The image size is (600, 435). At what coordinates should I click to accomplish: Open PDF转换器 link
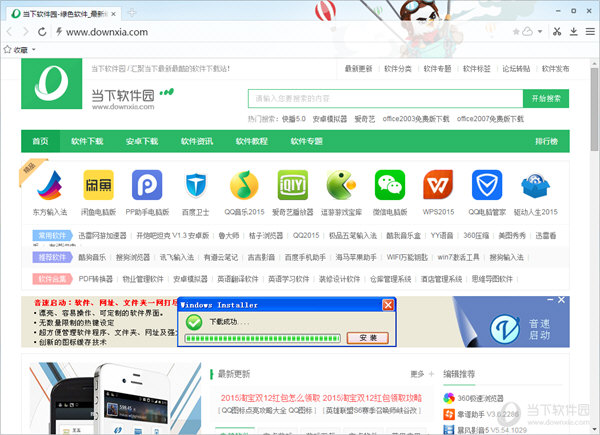point(96,279)
